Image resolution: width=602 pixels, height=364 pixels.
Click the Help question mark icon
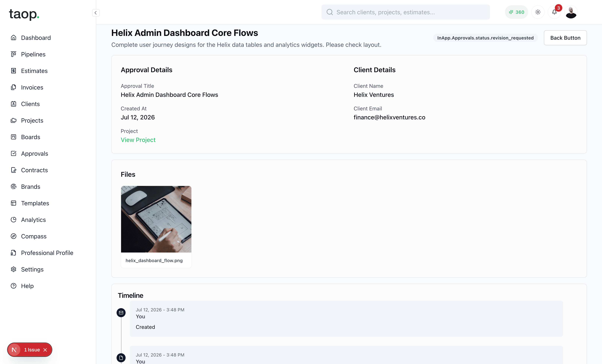(13, 286)
